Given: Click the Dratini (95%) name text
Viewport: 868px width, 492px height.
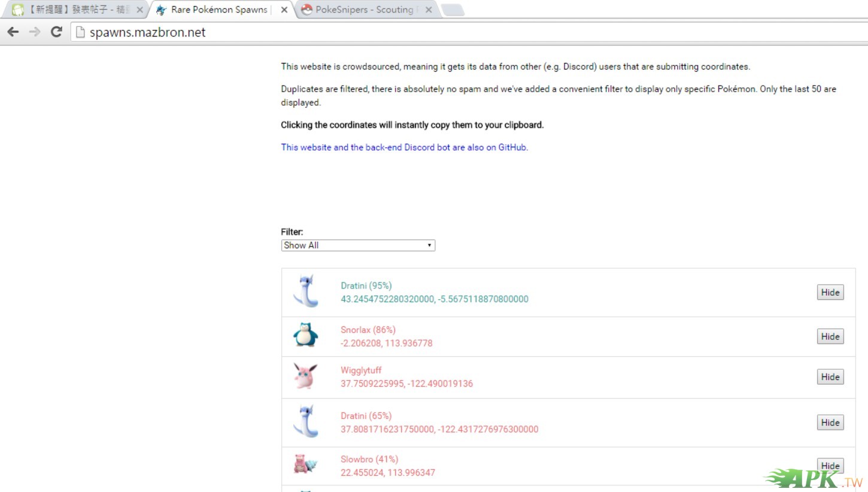Looking at the screenshot, I should point(366,286).
